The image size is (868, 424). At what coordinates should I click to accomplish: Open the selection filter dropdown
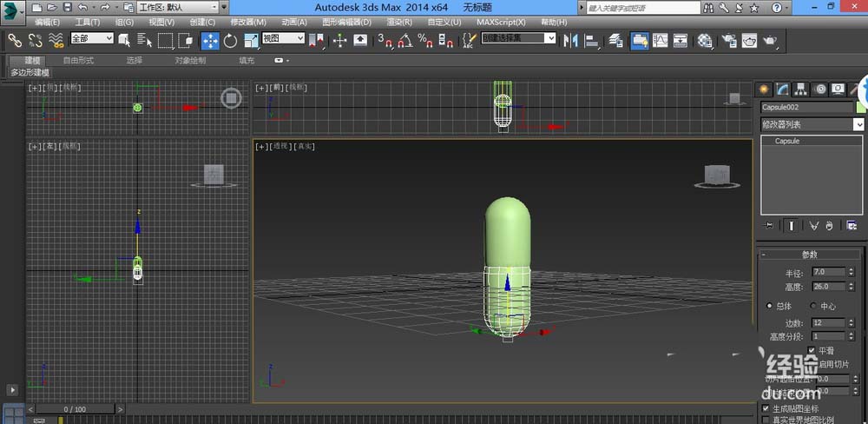(x=92, y=38)
